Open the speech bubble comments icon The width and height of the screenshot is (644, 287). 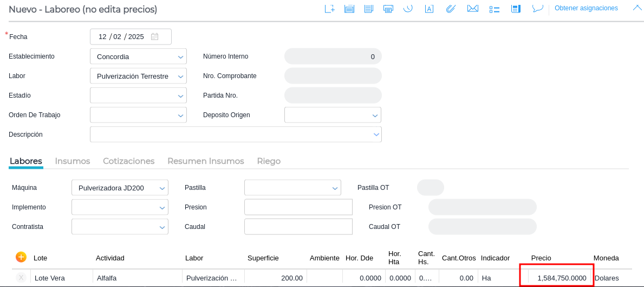coord(537,9)
